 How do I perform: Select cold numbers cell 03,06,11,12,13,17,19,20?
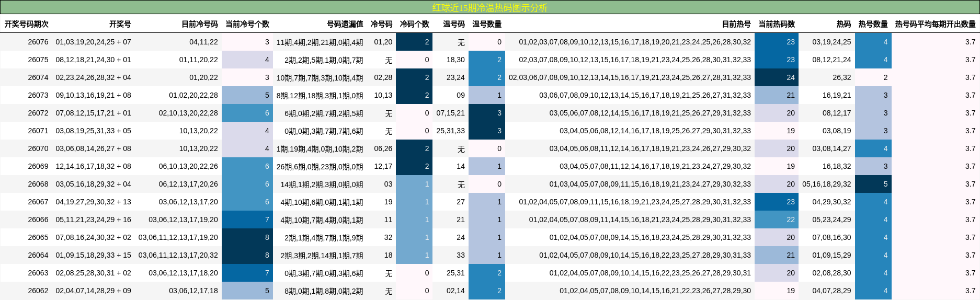(x=178, y=237)
